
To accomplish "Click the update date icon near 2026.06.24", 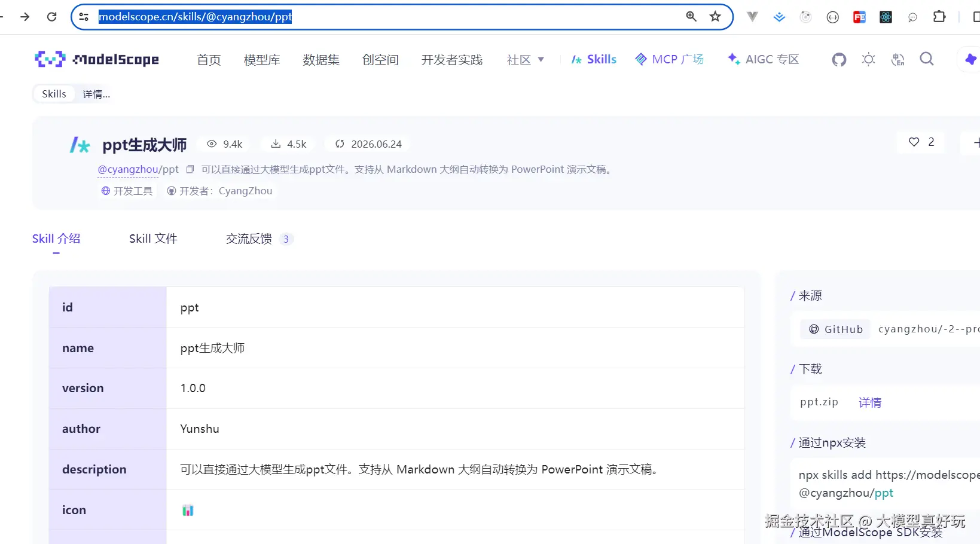I will pyautogui.click(x=340, y=144).
